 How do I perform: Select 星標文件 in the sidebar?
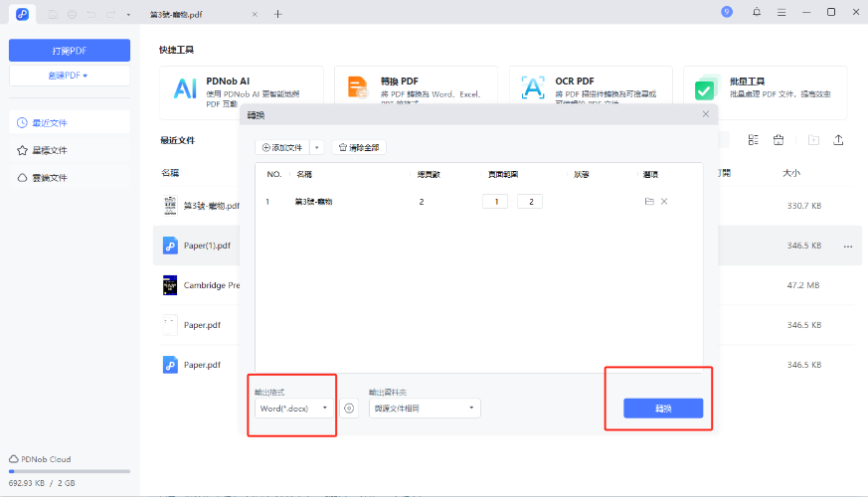(50, 150)
